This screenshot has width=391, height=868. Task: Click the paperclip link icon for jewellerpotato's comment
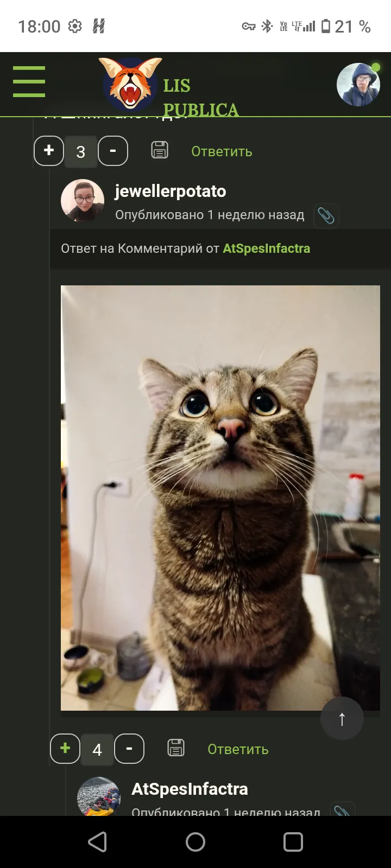pos(326,215)
